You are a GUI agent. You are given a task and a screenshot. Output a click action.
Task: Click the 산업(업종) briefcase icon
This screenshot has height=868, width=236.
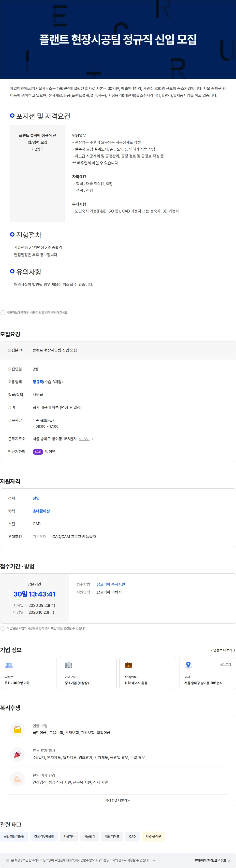[x=129, y=665]
